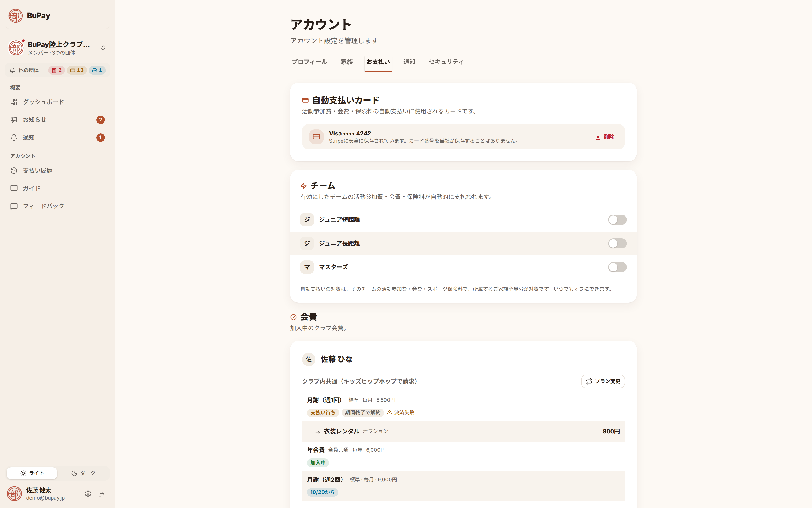Select the 衣装レンタル option row
The height and width of the screenshot is (508, 812).
(x=463, y=431)
